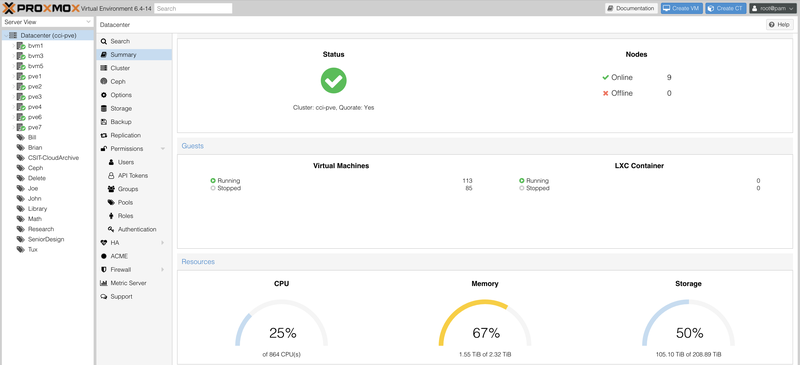Click the Ceph pool tag icon
The width and height of the screenshot is (800, 365).
pos(20,168)
